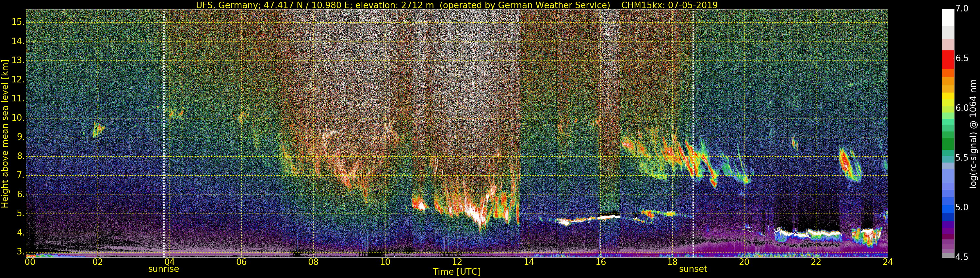Click the '10.' height tick label
This screenshot has height=278, width=980.
tap(18, 118)
